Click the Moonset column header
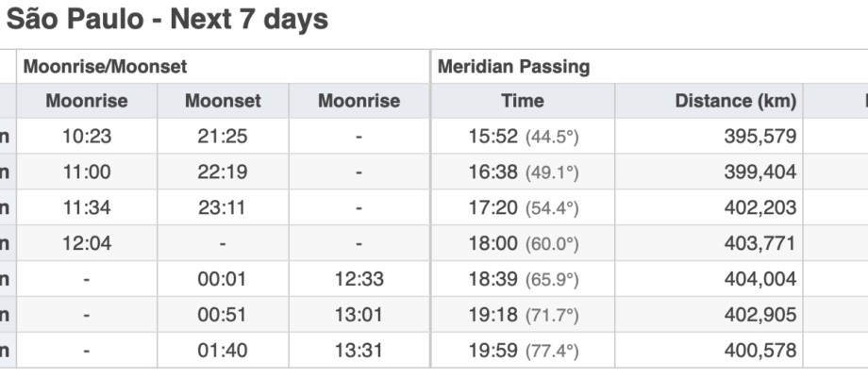The height and width of the screenshot is (377, 868). coord(223,101)
